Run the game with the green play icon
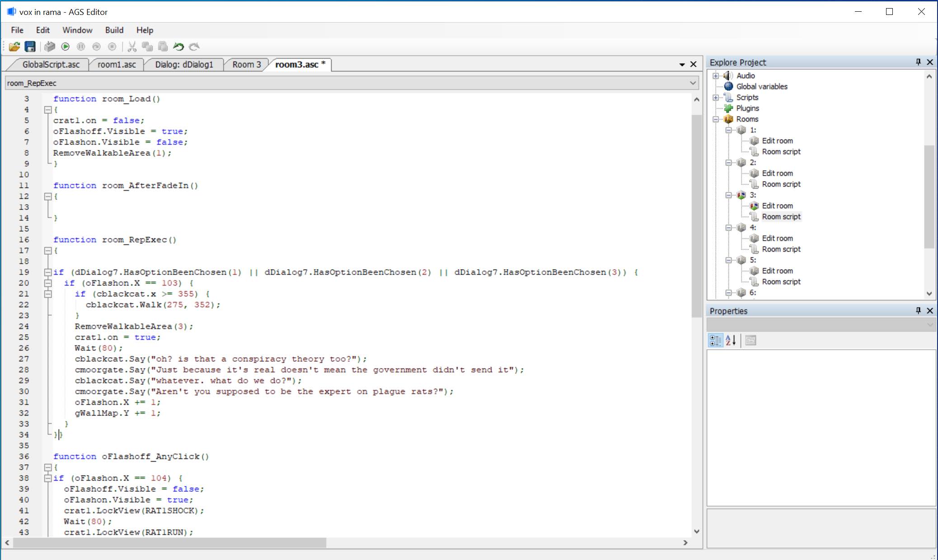938x560 pixels. tap(65, 47)
